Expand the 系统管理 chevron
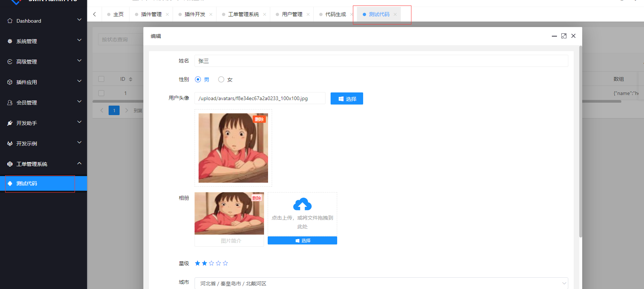Viewport: 644px width, 289px height. (79, 40)
